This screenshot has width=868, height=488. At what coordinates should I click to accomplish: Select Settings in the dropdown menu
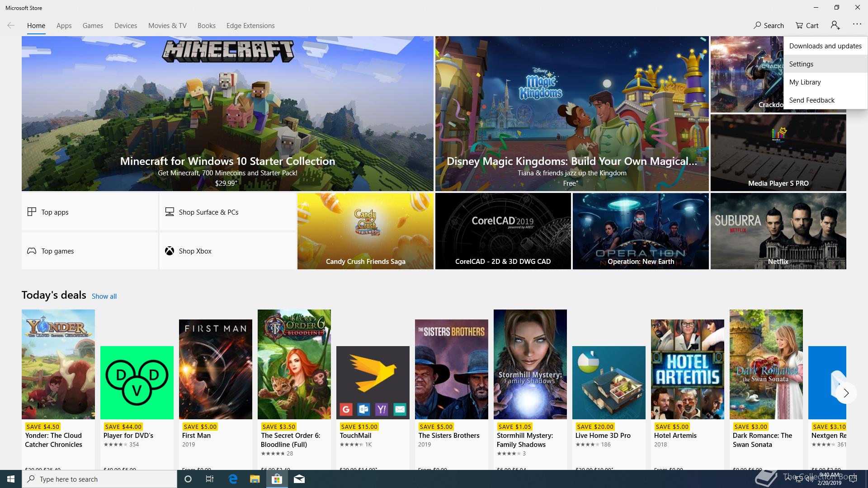(826, 64)
